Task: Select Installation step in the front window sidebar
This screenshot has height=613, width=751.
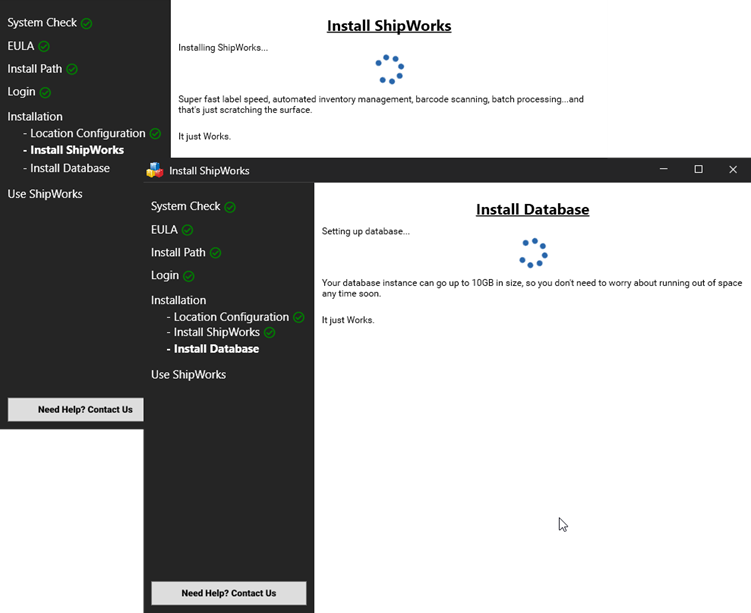Action: tap(179, 300)
